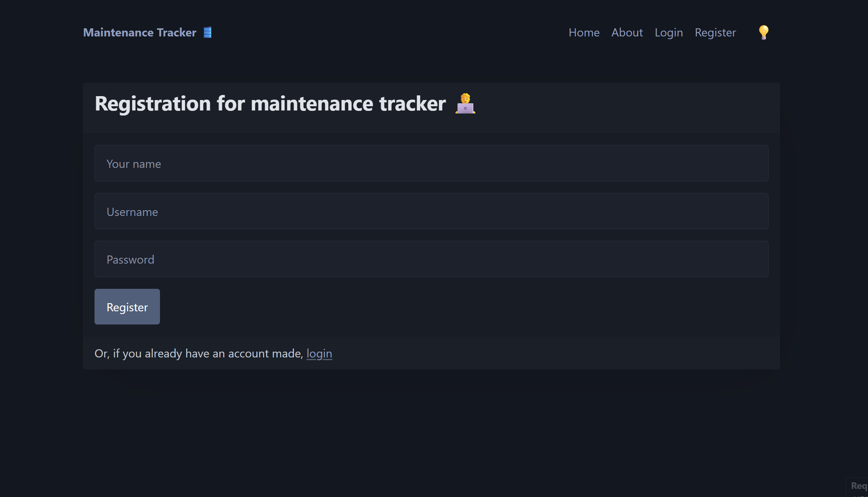Click the word 'tracker' in the heading
This screenshot has width=868, height=497.
(412, 104)
